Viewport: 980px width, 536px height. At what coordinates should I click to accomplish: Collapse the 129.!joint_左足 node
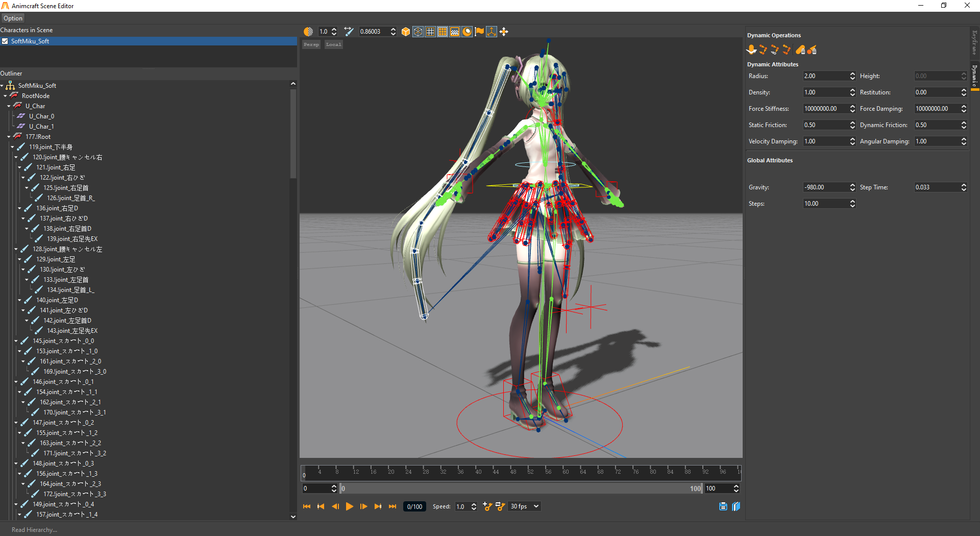(x=20, y=259)
